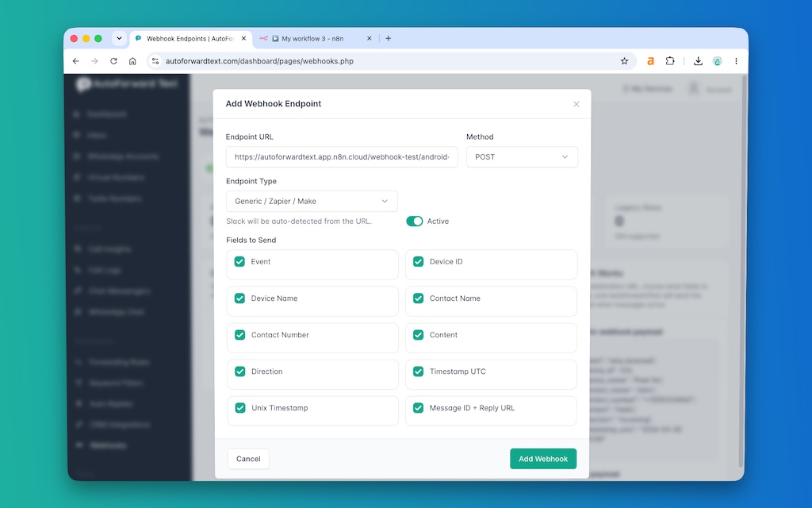Screen dimensions: 812x508
Task: Close the My workflow 3 tab
Action: click(x=370, y=38)
